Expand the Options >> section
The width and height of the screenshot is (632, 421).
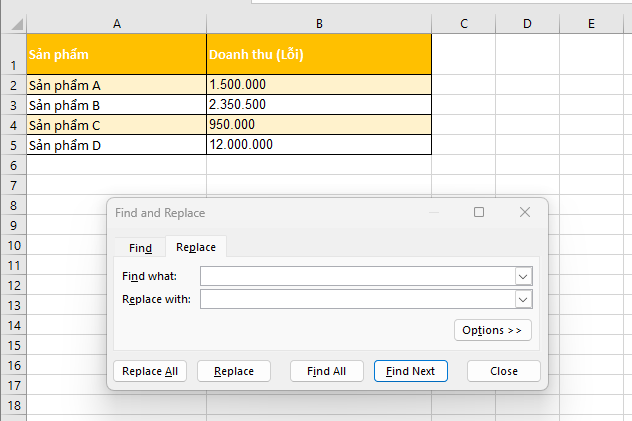point(493,330)
